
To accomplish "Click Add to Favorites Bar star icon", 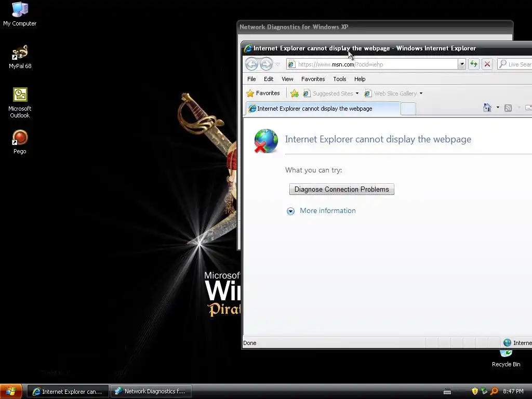I will click(295, 94).
